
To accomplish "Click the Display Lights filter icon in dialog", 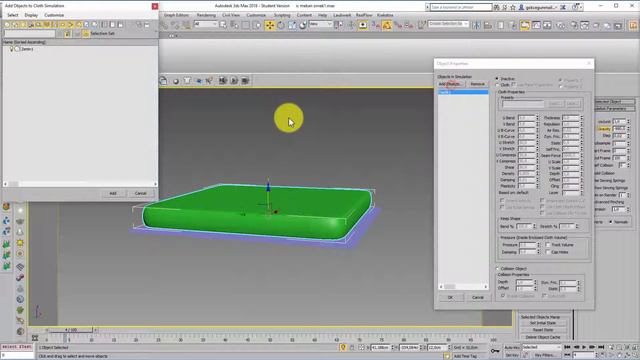I will click(23, 24).
